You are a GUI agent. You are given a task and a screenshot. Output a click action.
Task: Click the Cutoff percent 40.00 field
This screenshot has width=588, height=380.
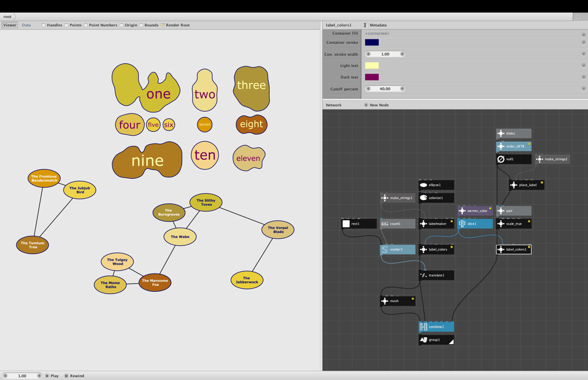[x=385, y=89]
